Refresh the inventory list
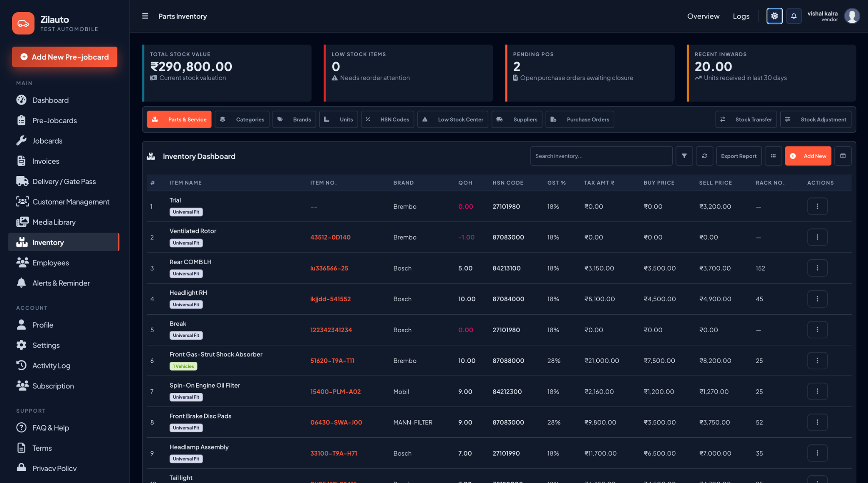 click(704, 156)
